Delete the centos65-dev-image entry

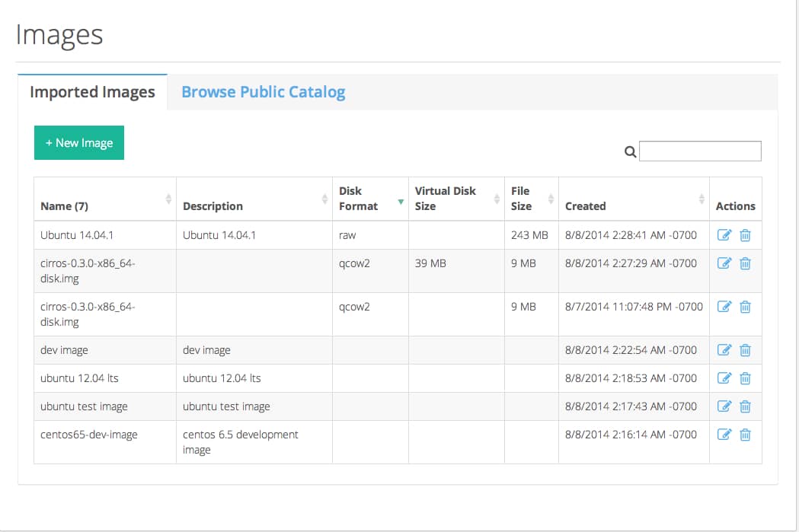(745, 435)
